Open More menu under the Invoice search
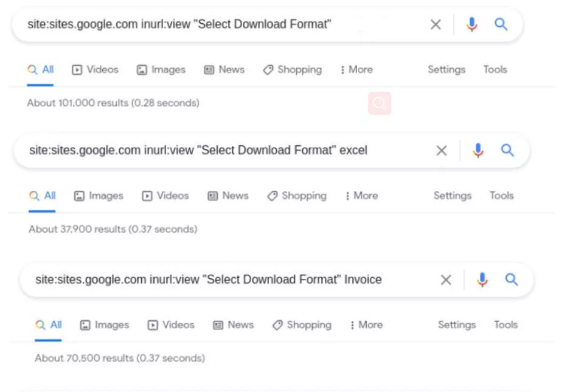 point(366,325)
